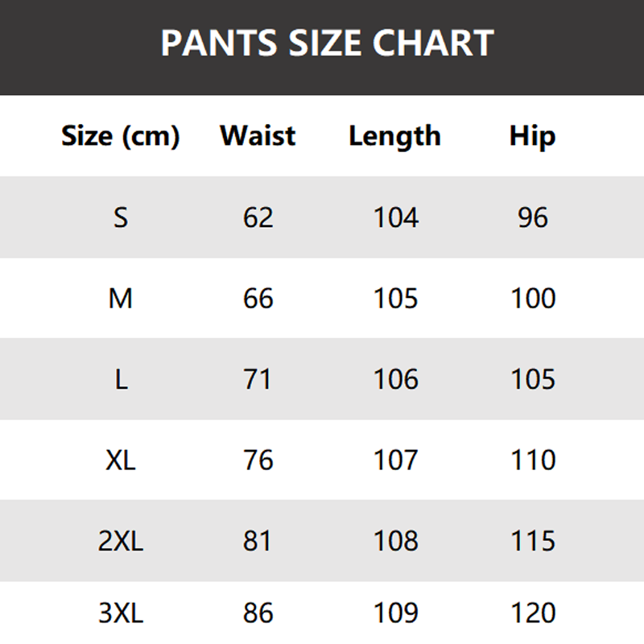
Task: Select hip value 96 for size S
Action: (x=532, y=217)
